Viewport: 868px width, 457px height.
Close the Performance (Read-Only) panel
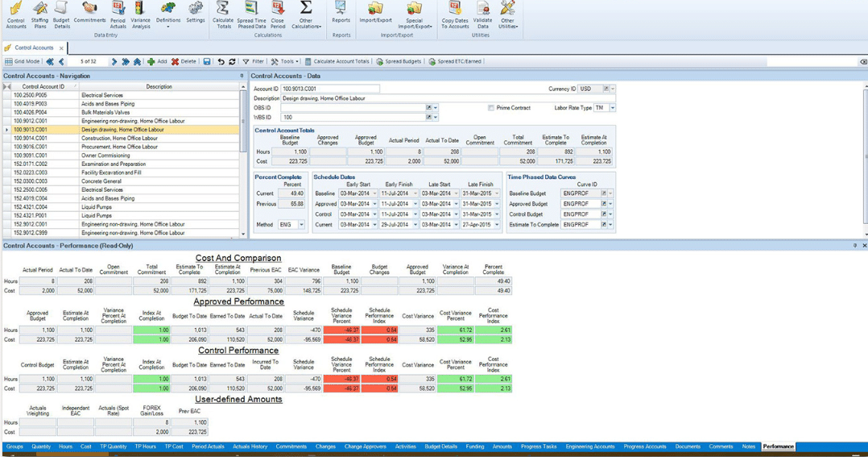coord(864,245)
